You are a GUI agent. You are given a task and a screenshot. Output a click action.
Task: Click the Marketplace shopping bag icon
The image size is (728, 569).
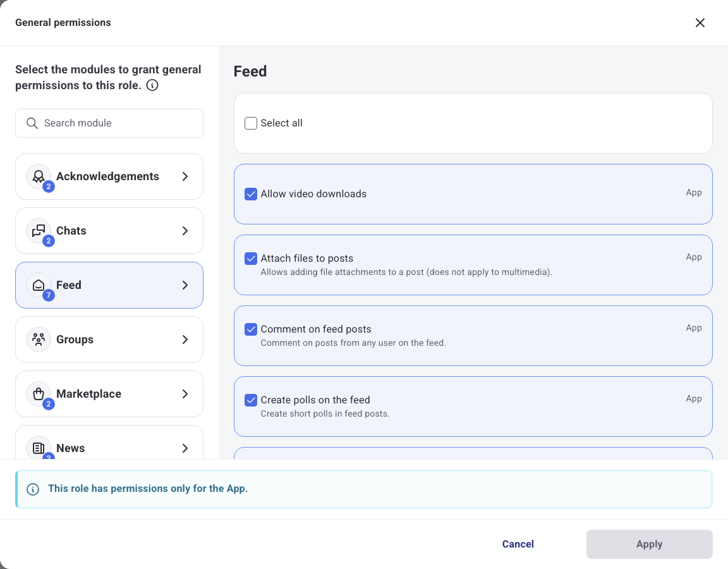[39, 394]
